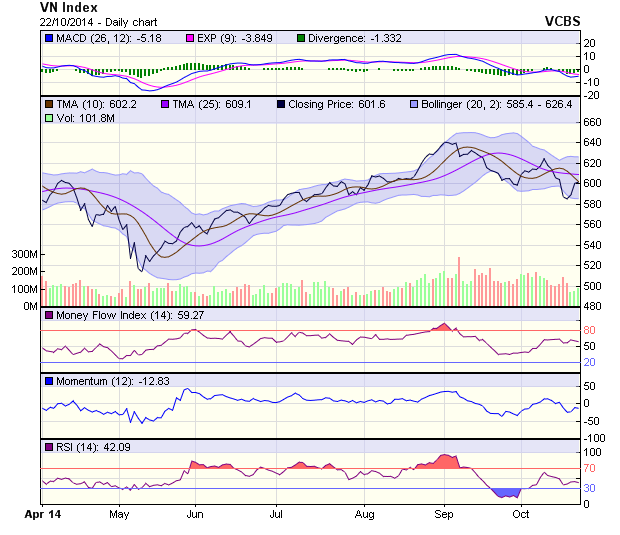This screenshot has width=620, height=535.
Task: Select the light green Vol legend swatch
Action: (48, 118)
